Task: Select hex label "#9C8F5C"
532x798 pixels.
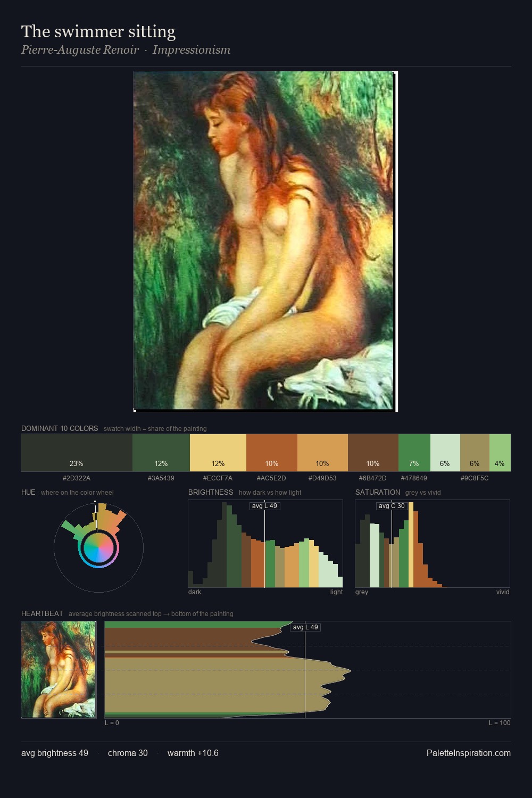Action: pyautogui.click(x=475, y=478)
